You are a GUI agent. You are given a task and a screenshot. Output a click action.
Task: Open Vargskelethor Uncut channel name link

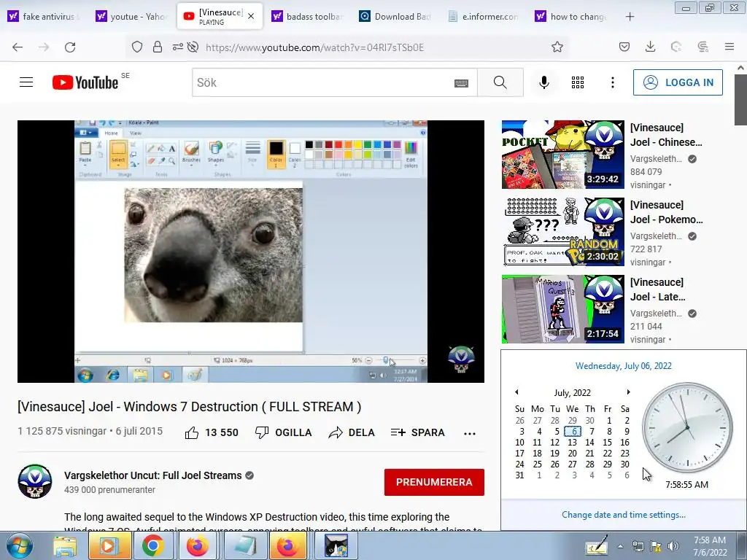point(153,475)
